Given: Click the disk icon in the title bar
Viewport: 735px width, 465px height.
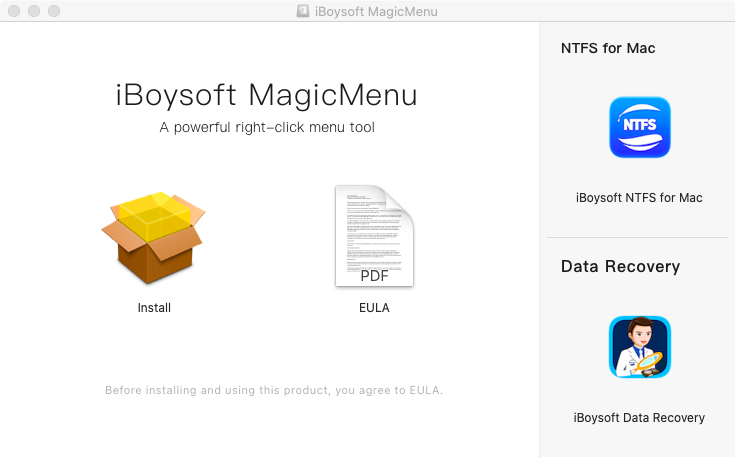Looking at the screenshot, I should (x=303, y=11).
